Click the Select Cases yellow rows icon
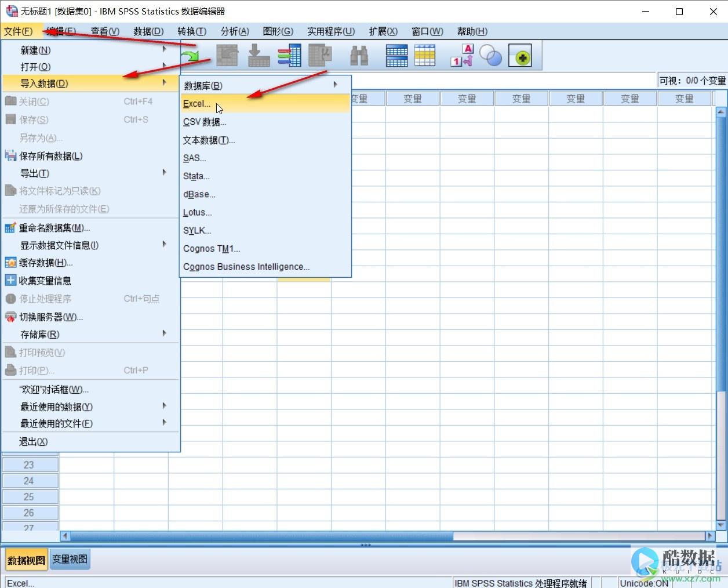This screenshot has width=728, height=588. pyautogui.click(x=424, y=56)
